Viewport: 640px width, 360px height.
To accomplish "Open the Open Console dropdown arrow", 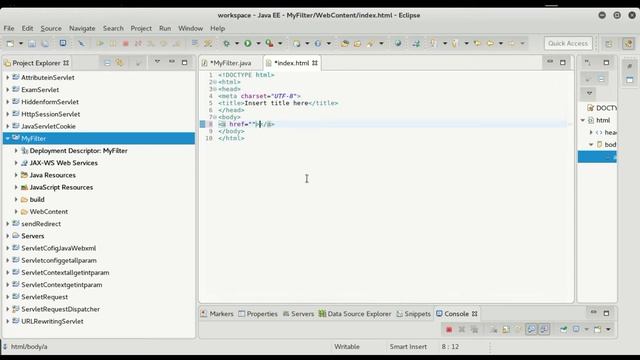I will [x=608, y=329].
